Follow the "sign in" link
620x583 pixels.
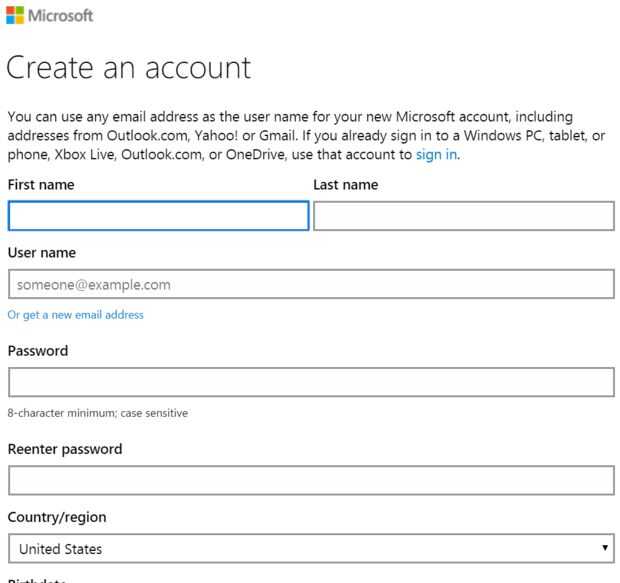436,155
